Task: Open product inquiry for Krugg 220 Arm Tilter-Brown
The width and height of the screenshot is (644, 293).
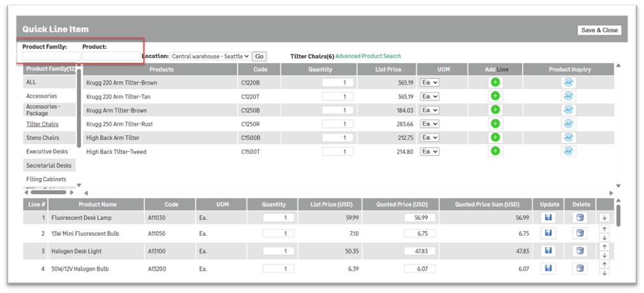Action: (x=568, y=83)
